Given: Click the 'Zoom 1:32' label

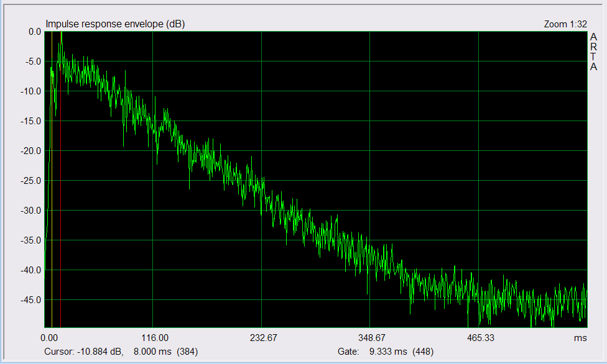Looking at the screenshot, I should (565, 24).
